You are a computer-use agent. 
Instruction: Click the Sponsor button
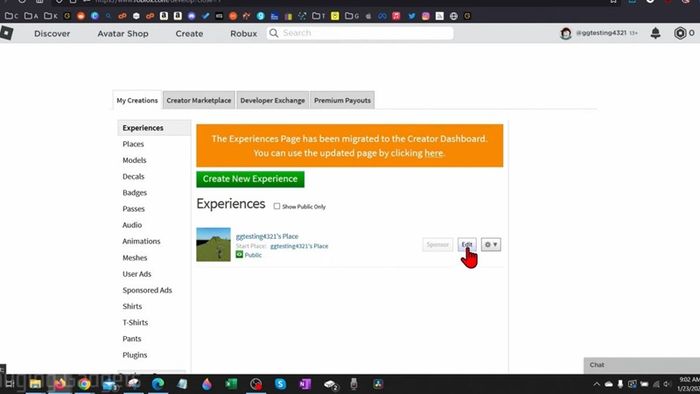click(x=438, y=245)
